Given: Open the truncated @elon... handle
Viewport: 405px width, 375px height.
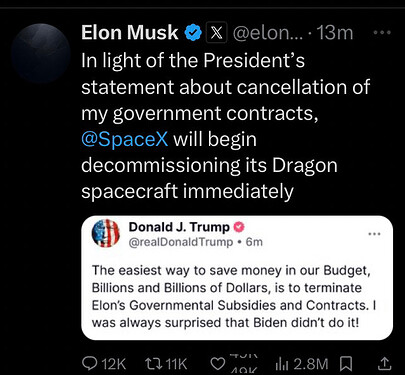Looking at the screenshot, I should click(x=268, y=33).
